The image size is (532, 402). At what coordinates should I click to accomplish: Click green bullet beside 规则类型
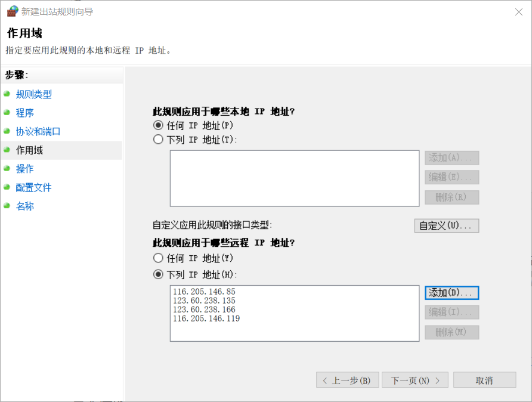pyautogui.click(x=7, y=94)
